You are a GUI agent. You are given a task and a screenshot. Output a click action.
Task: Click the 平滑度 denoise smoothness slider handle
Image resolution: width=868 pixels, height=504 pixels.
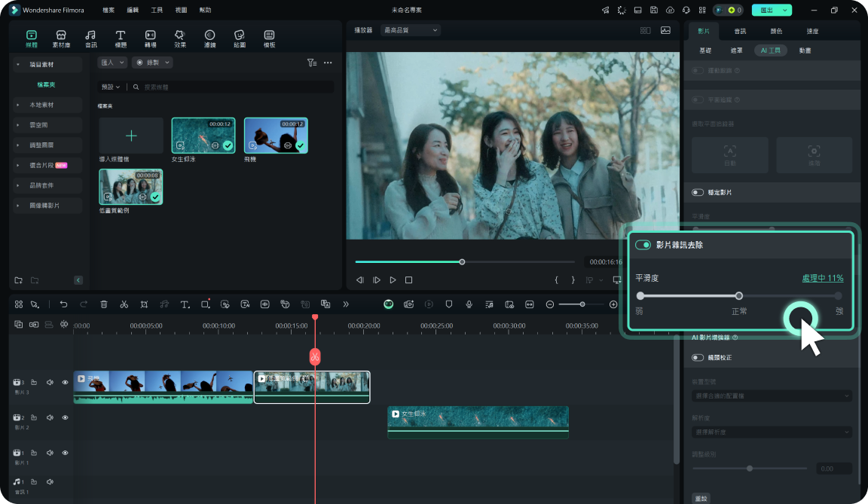pyautogui.click(x=739, y=296)
